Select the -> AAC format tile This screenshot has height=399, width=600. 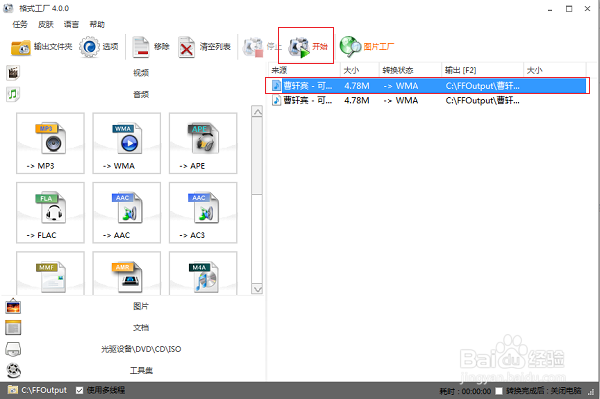click(127, 212)
